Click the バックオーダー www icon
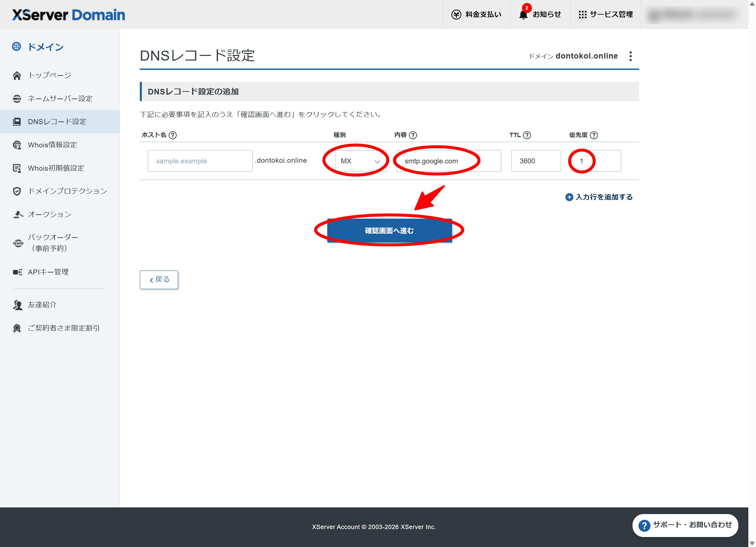 point(18,243)
